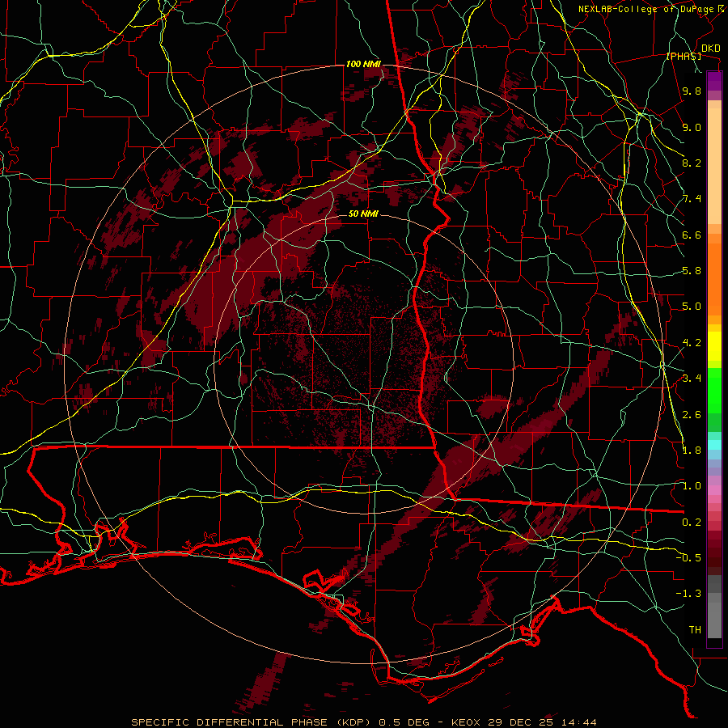Image resolution: width=728 pixels, height=728 pixels.
Task: Click the 50 NMI range ring label
Action: click(x=363, y=214)
